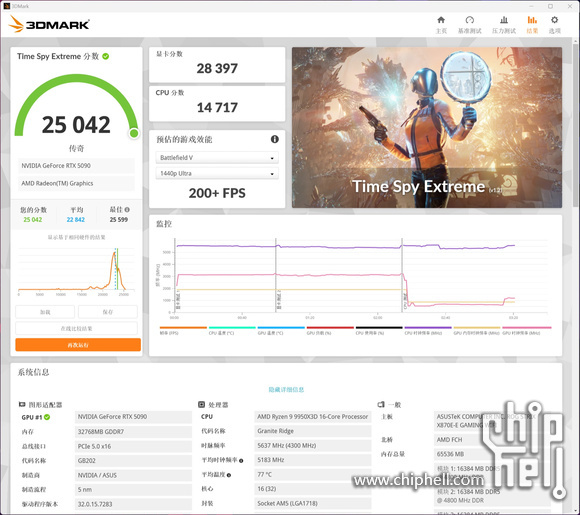Click the info icon beside 平均温度
Screen dimensions: 580x515
(x=229, y=475)
